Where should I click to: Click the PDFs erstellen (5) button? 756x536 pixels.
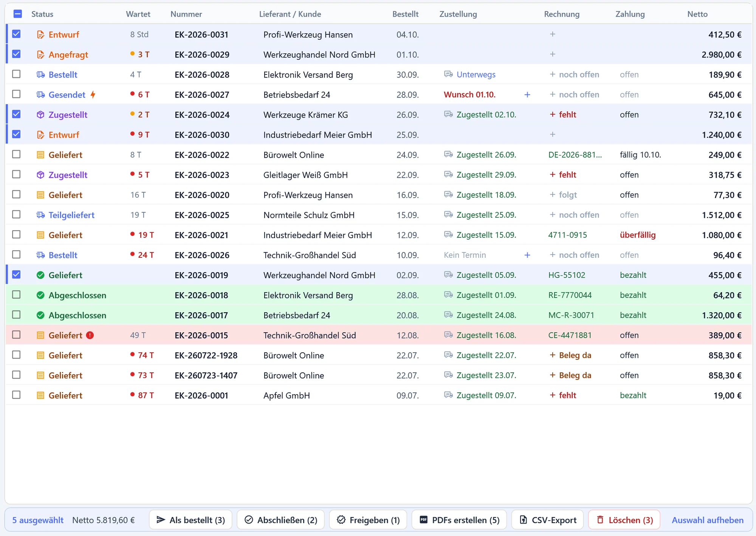[459, 520]
